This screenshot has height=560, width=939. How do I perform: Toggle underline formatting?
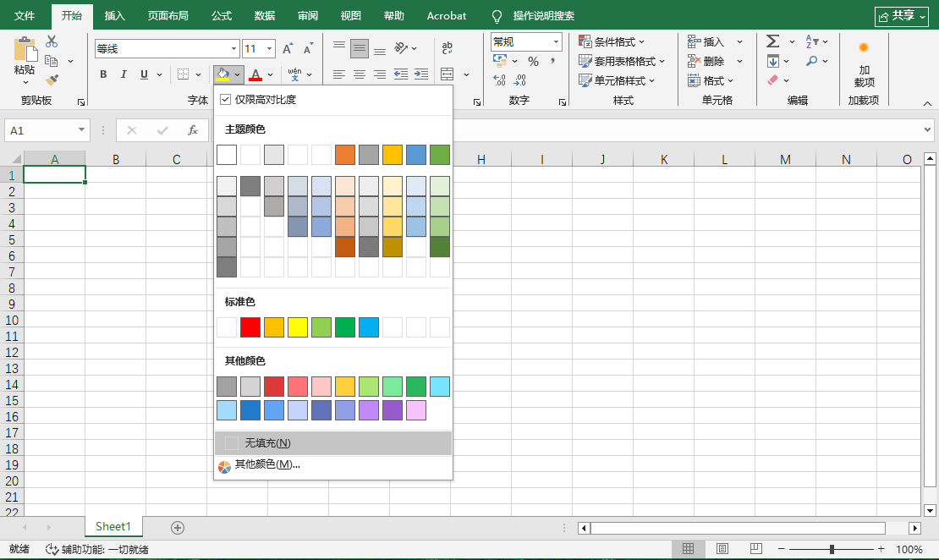pyautogui.click(x=144, y=74)
